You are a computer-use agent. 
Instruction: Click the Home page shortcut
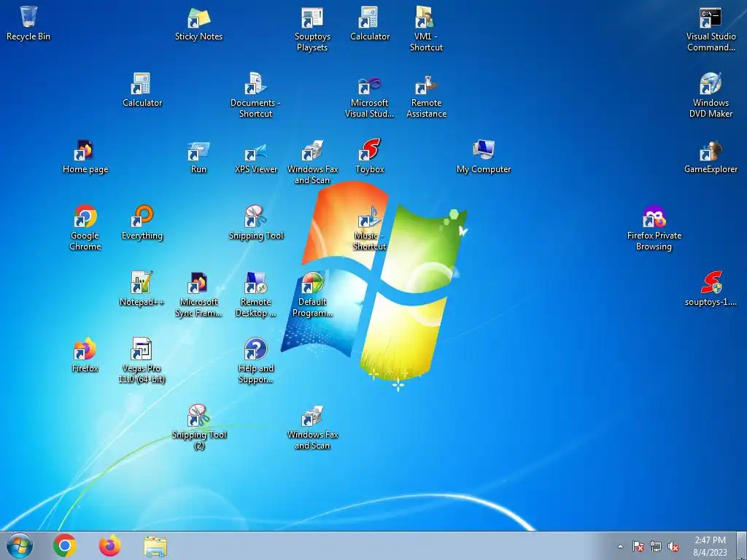(x=85, y=157)
